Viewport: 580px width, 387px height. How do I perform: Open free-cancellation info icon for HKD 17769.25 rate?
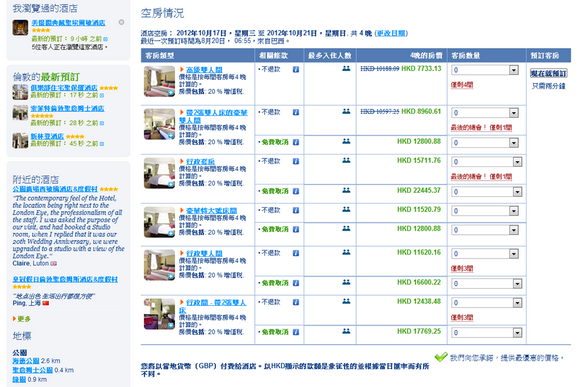pos(296,332)
